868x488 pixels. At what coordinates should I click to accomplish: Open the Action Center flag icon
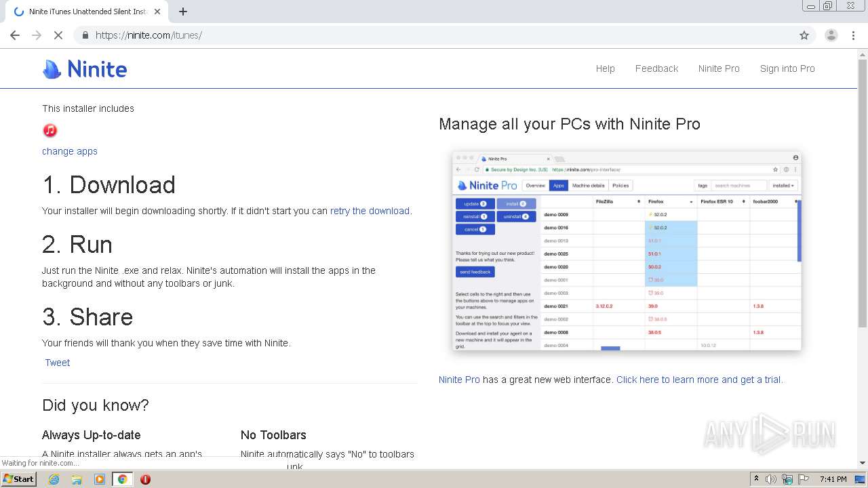point(804,479)
